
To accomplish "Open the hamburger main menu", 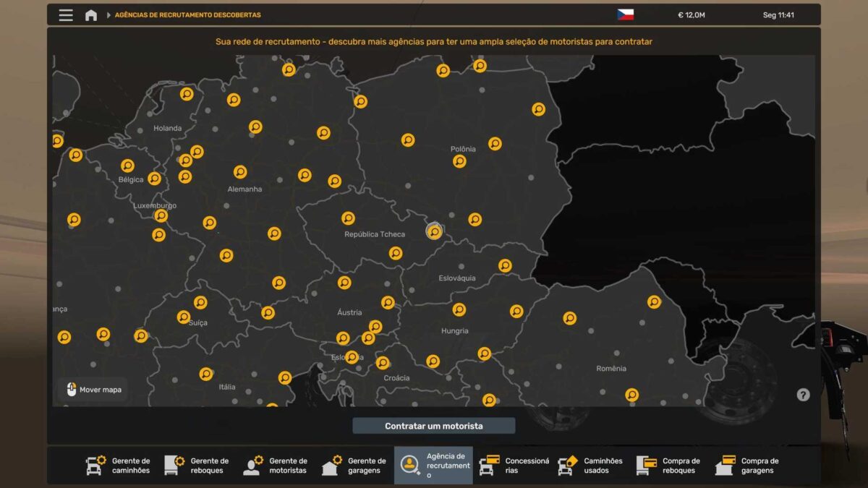I will click(x=66, y=15).
